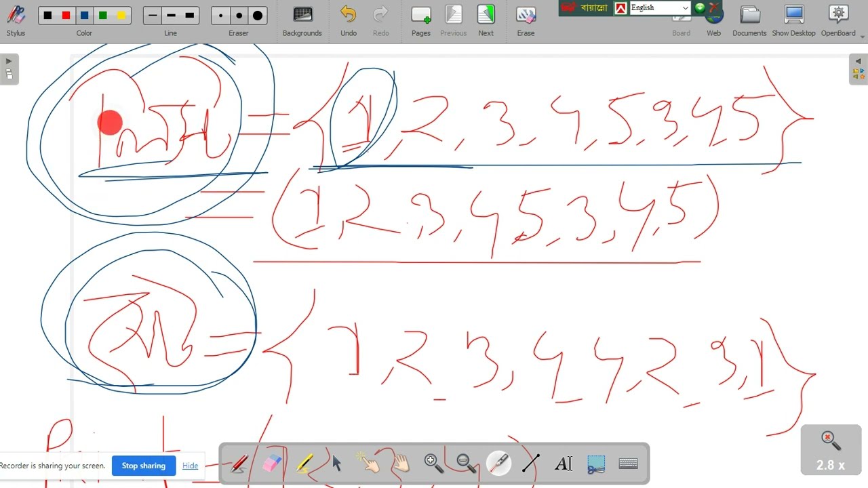Screen dimensions: 868x488
Task: Select the black pen color
Action: (x=47, y=16)
